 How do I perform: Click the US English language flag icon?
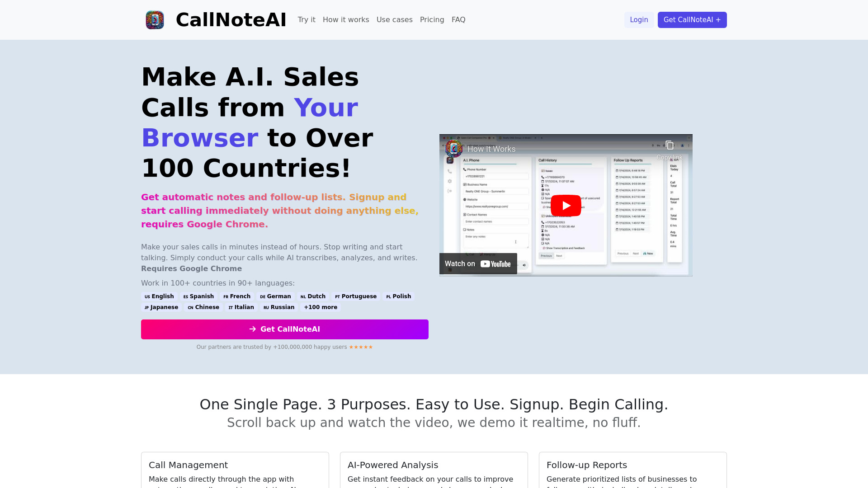click(x=147, y=296)
